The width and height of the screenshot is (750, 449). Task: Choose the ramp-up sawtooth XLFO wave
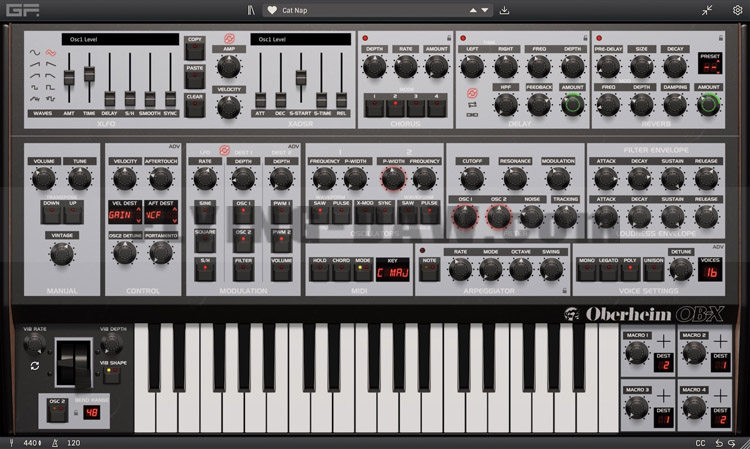click(35, 64)
